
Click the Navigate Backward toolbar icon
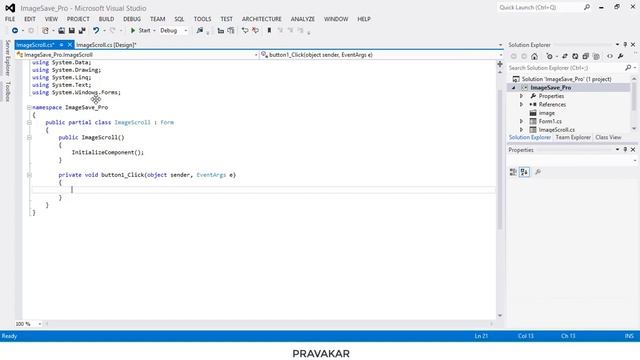point(15,31)
